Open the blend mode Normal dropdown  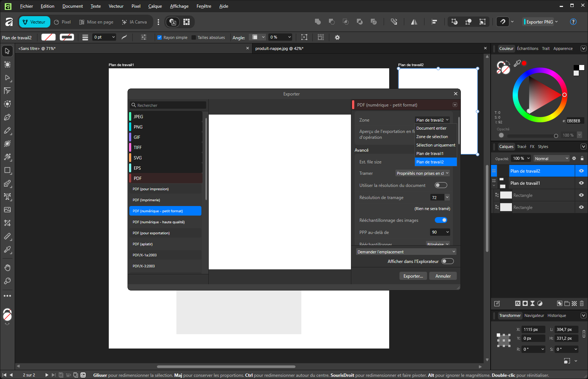click(551, 158)
